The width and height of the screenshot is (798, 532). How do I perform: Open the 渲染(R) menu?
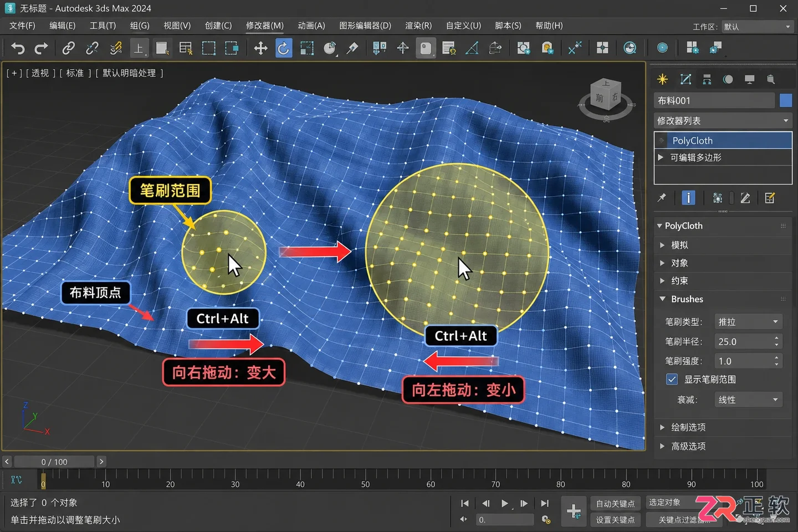coord(418,25)
